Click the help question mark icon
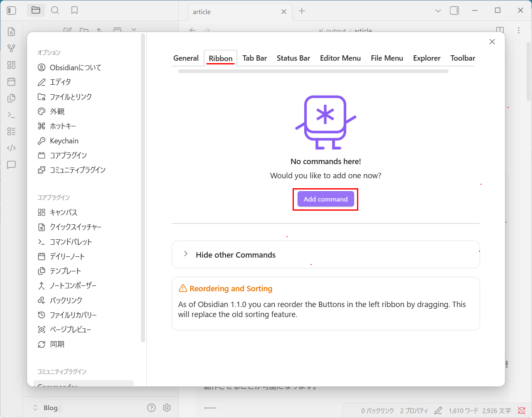The image size is (532, 418). 151,408
